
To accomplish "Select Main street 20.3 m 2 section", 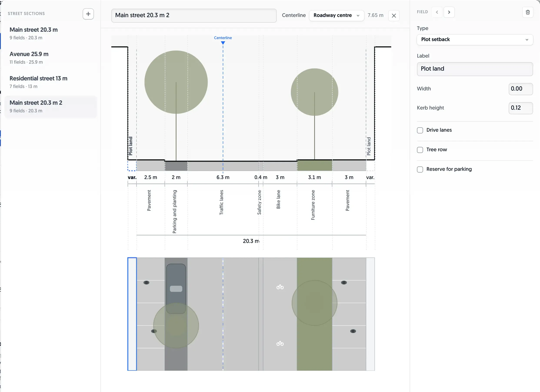I will click(x=50, y=106).
